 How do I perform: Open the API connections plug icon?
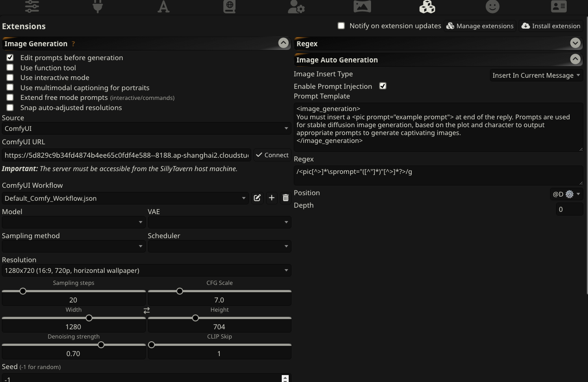[x=98, y=6]
